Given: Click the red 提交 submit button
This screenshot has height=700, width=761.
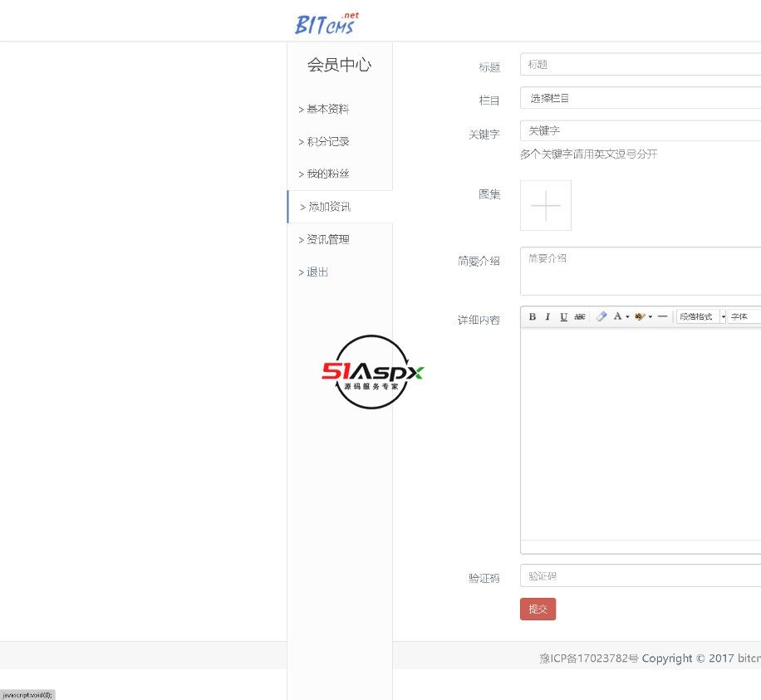Looking at the screenshot, I should [538, 609].
